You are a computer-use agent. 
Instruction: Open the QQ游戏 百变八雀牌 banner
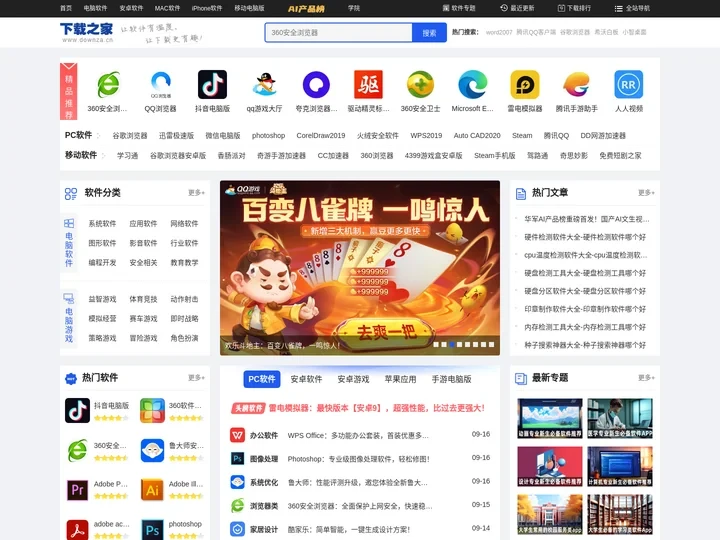pos(360,268)
